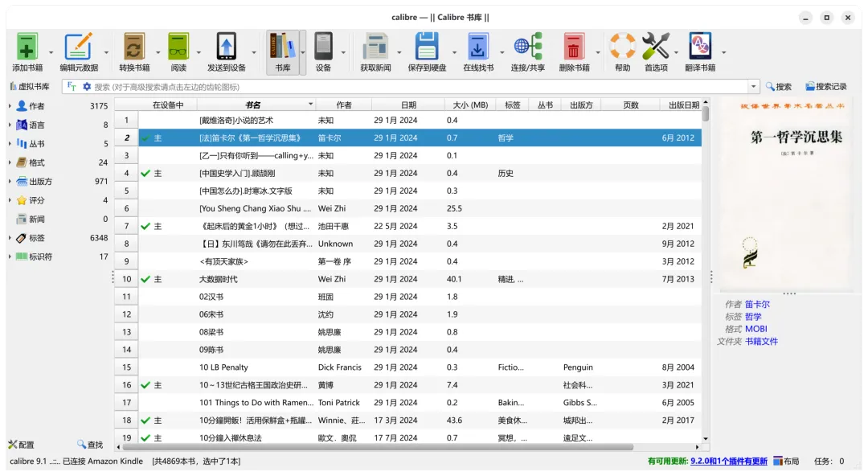The image size is (868, 476).
Task: Expand Formats (格式) tree category
Action: pos(10,162)
